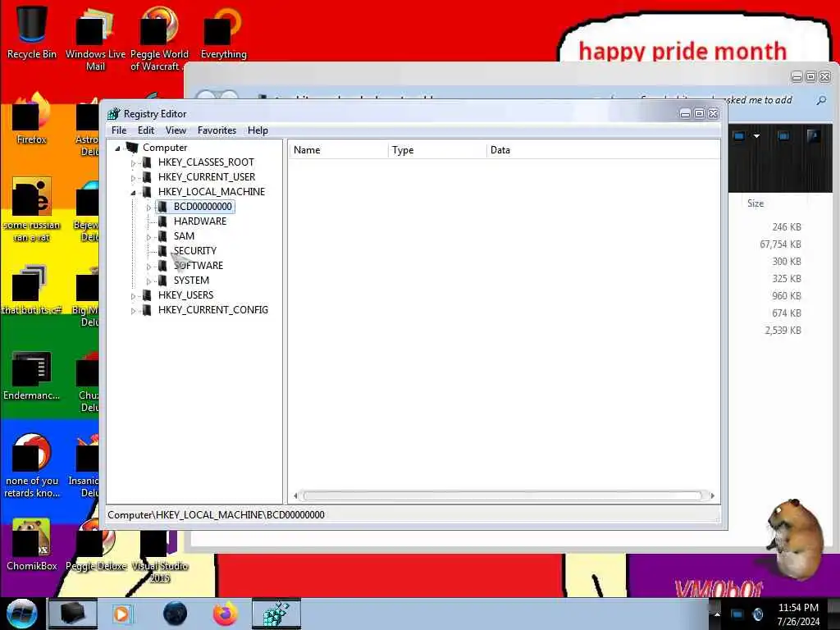Image resolution: width=840 pixels, height=630 pixels.
Task: Select the Windows Live Mail desktop icon
Action: 95,39
